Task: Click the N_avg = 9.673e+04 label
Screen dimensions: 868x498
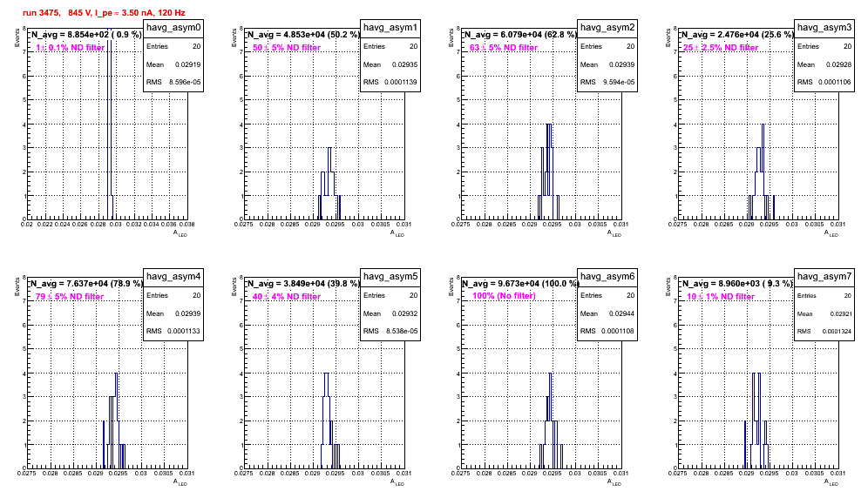Action: click(x=520, y=284)
